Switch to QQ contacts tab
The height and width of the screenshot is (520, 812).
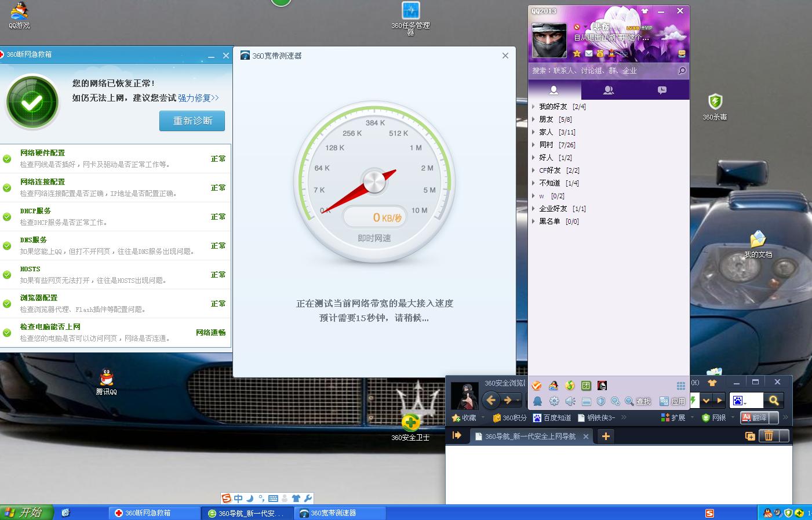click(554, 90)
